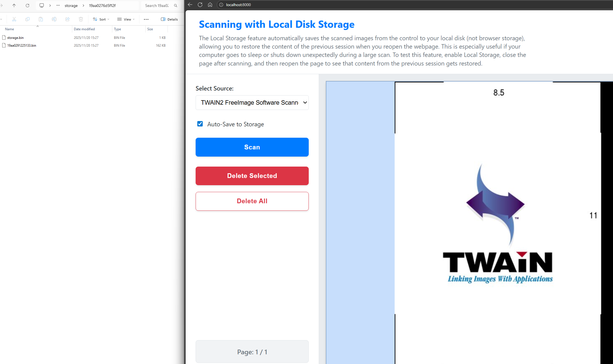This screenshot has height=364, width=613.
Task: Open the View dropdown in Explorer
Action: [x=126, y=19]
